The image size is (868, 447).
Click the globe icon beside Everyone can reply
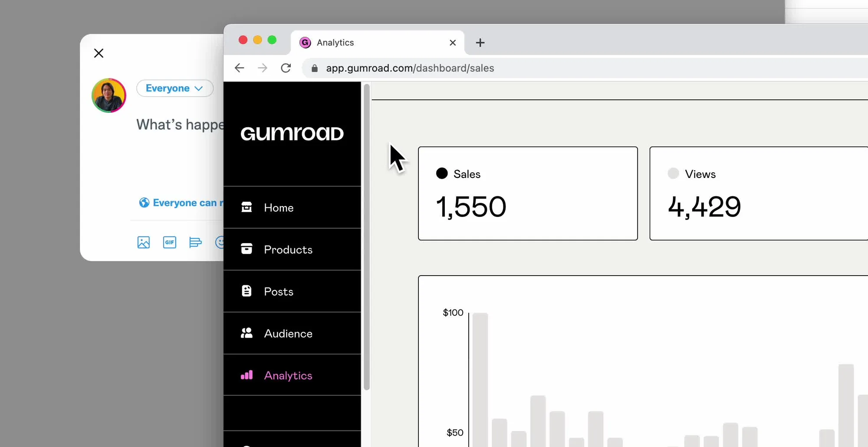coord(144,203)
